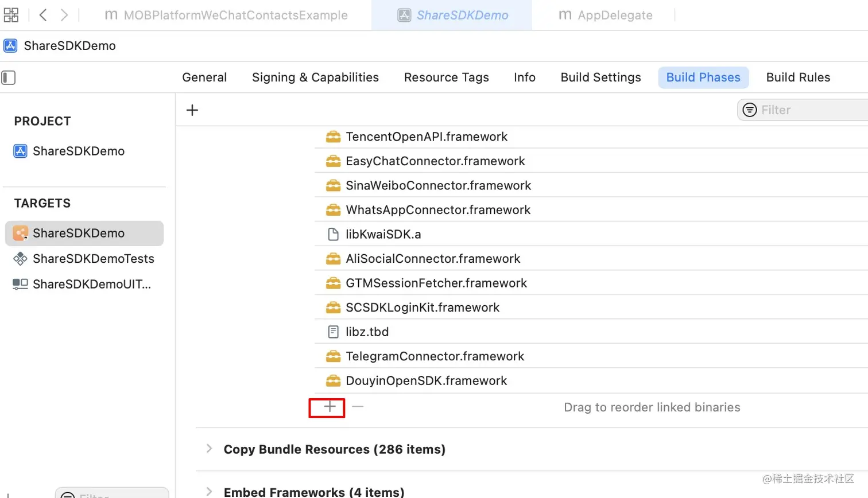Viewport: 868px width, 498px height.
Task: Select GTMSessionFetcher.framework row
Action: 591,283
